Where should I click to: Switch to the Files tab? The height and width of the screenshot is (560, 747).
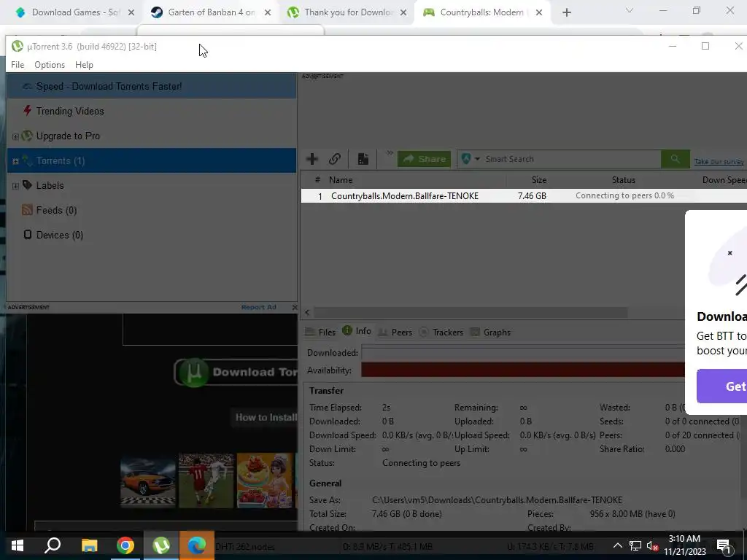tap(321, 332)
